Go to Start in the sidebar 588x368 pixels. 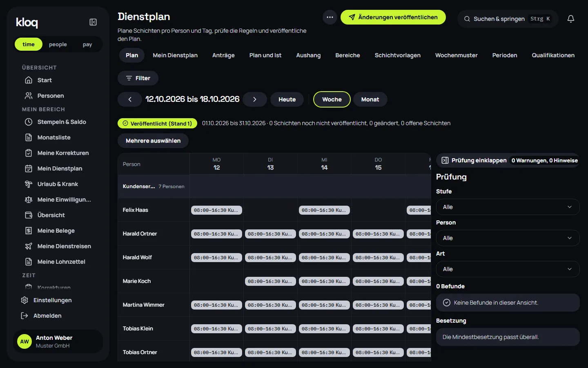coord(58,80)
